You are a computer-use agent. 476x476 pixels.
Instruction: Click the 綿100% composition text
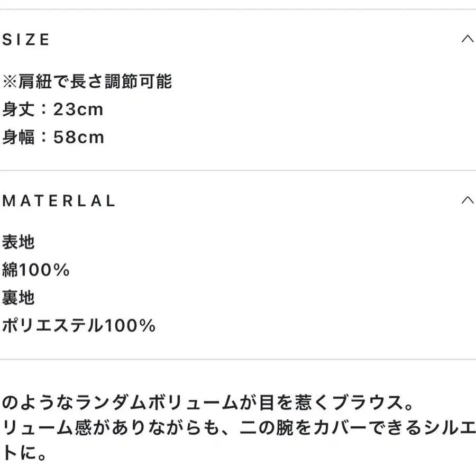(36, 270)
